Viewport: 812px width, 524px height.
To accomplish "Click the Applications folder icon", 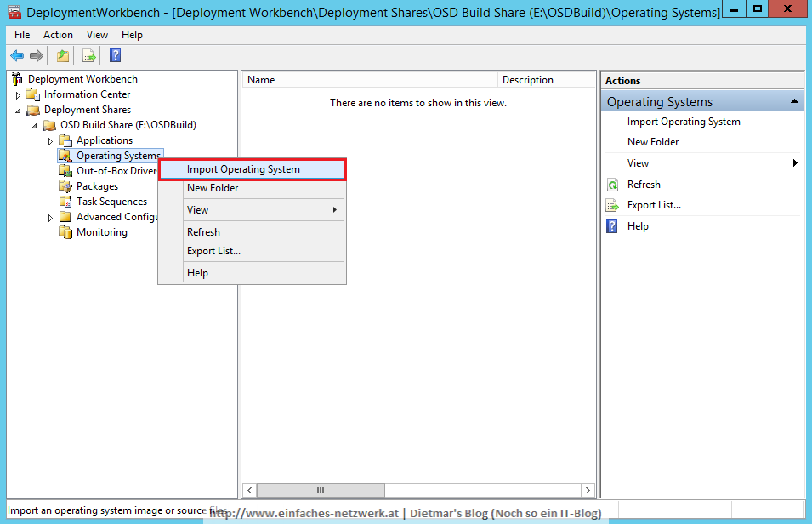I will click(65, 140).
